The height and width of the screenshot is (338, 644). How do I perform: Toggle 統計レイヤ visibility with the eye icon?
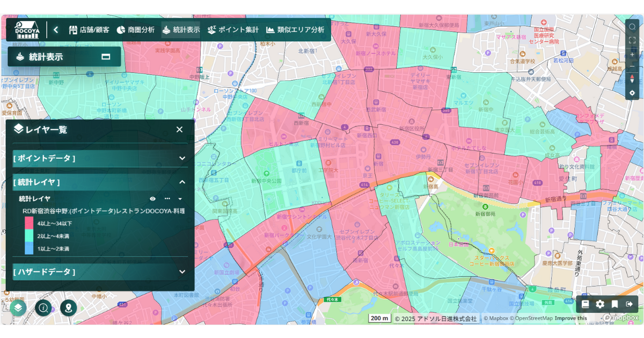(x=152, y=199)
